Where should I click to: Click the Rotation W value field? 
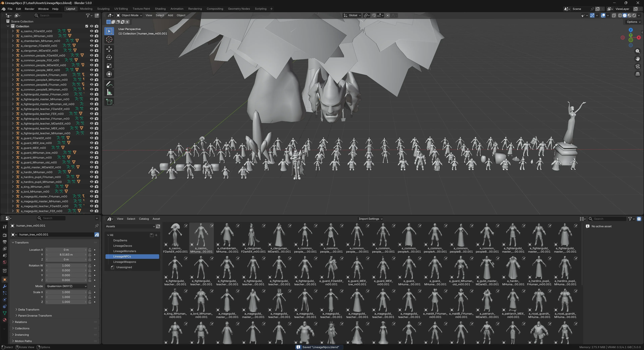point(66,266)
